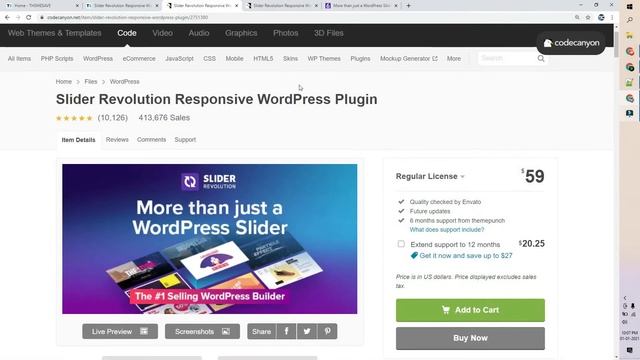Open the Audio section
The height and width of the screenshot is (360, 640).
(x=199, y=33)
